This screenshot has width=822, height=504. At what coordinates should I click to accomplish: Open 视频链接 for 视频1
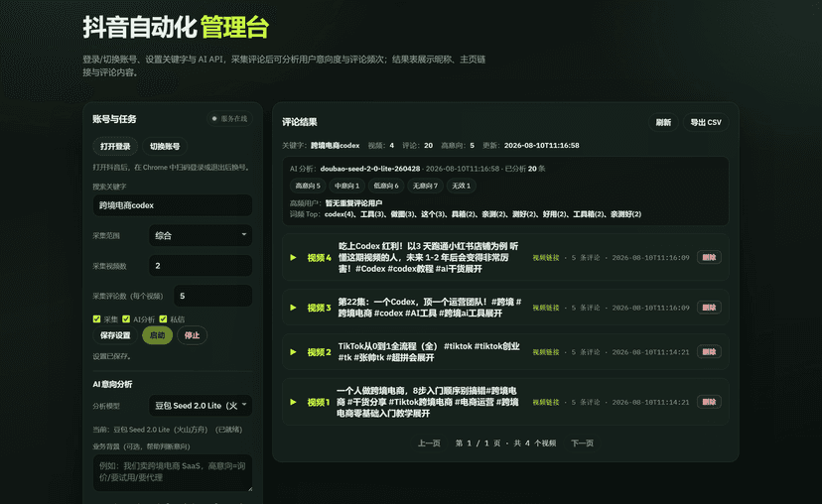pos(546,403)
